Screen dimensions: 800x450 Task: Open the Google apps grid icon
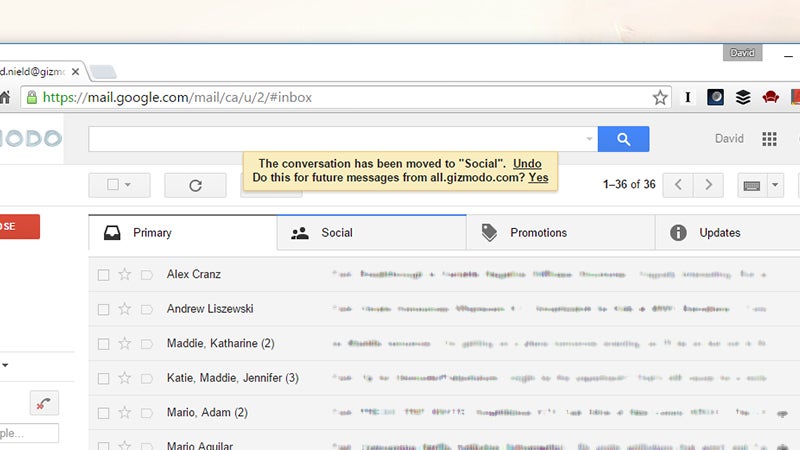click(769, 139)
